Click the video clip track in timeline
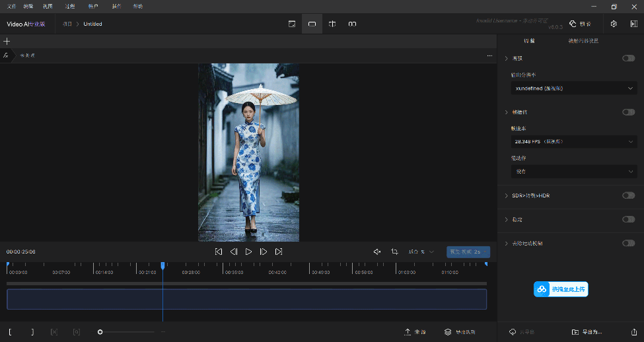 (x=247, y=299)
